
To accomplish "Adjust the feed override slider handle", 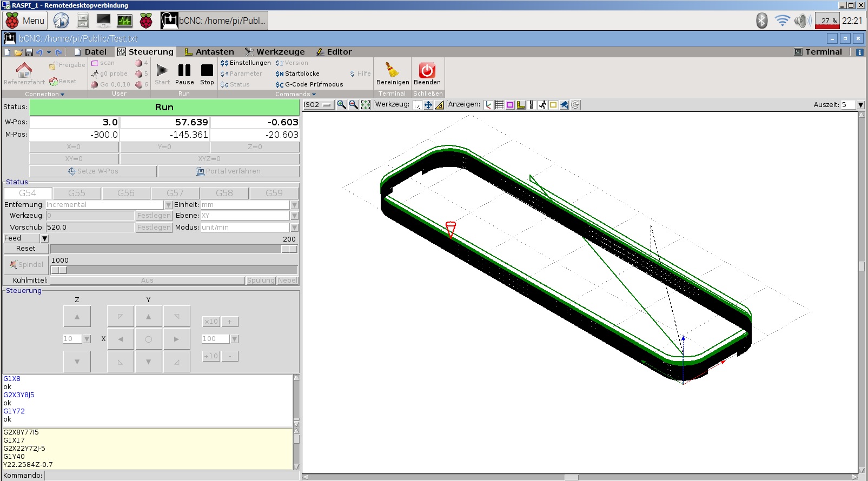I will (289, 249).
